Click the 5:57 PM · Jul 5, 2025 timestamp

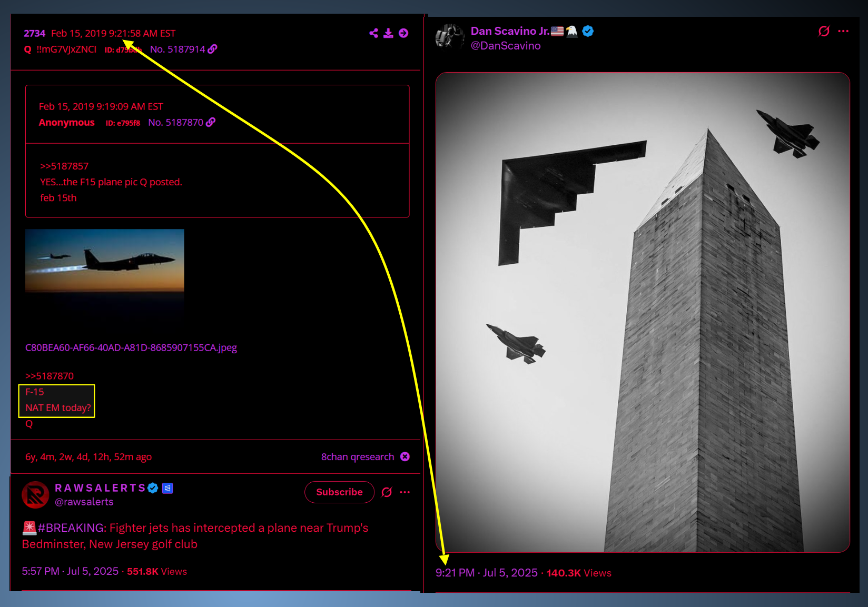click(70, 571)
